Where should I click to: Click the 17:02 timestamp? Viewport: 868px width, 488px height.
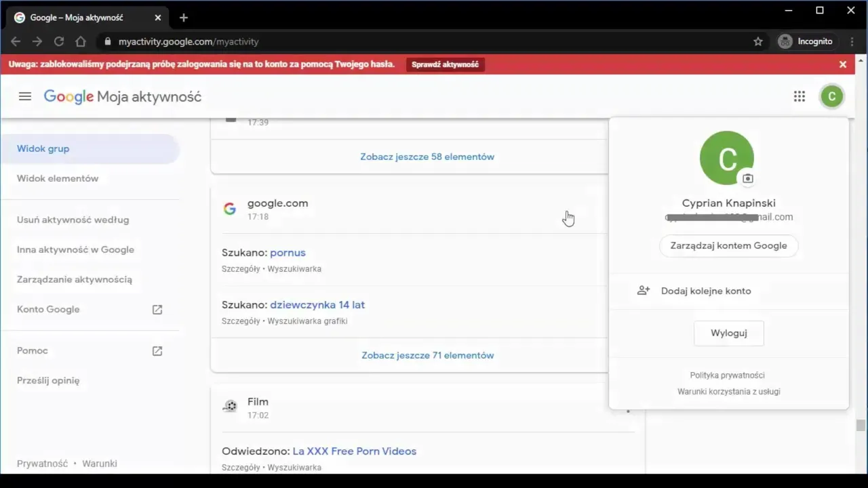click(x=258, y=415)
